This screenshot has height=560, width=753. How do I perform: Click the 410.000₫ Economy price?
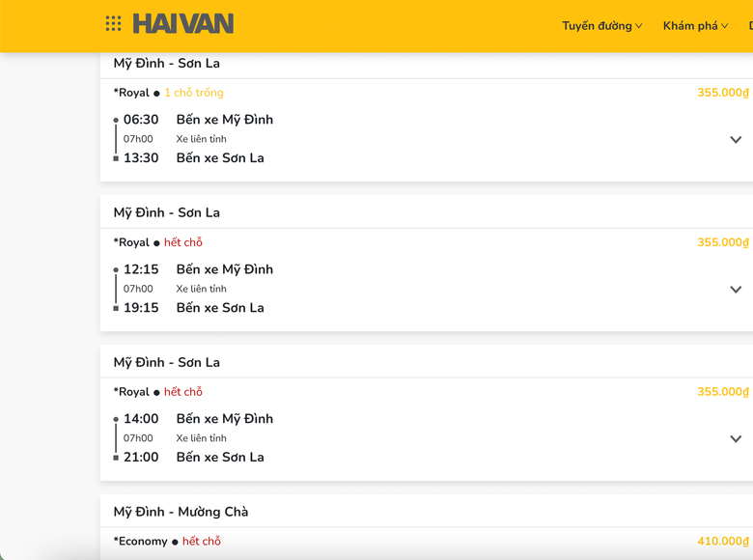pos(723,542)
